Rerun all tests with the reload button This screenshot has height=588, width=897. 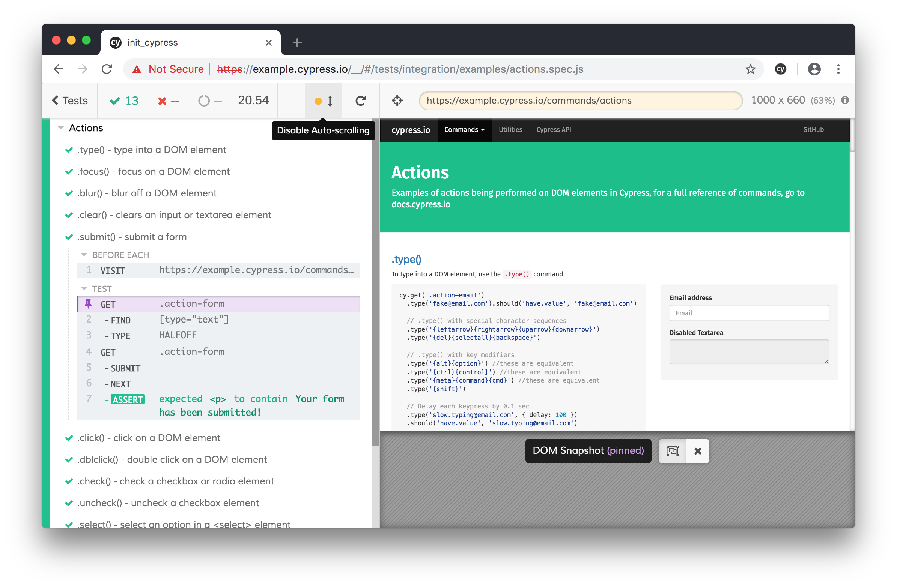pyautogui.click(x=361, y=101)
